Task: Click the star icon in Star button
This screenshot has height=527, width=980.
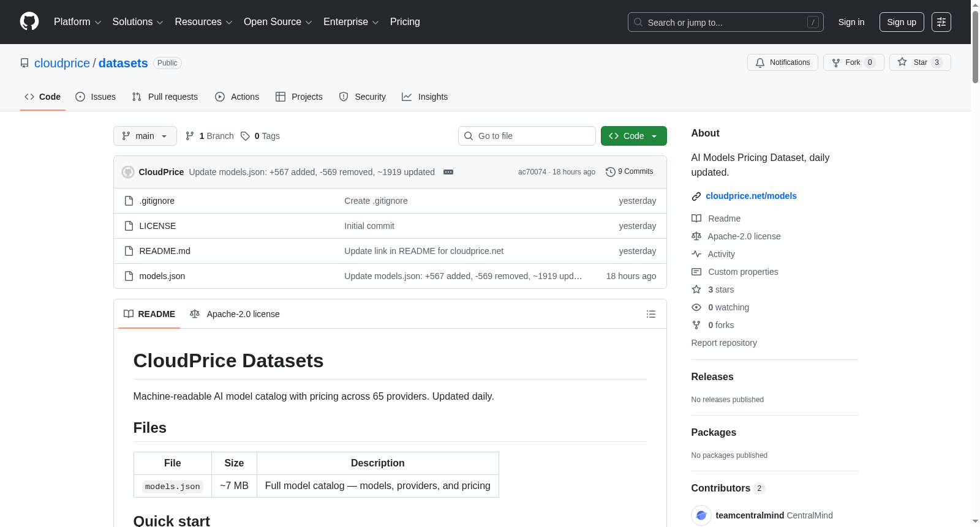Action: coord(902,62)
